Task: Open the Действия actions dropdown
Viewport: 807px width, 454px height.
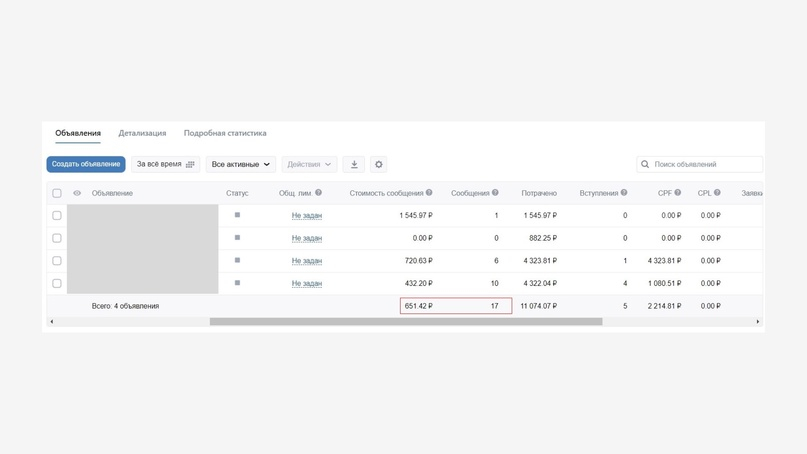Action: [x=309, y=164]
